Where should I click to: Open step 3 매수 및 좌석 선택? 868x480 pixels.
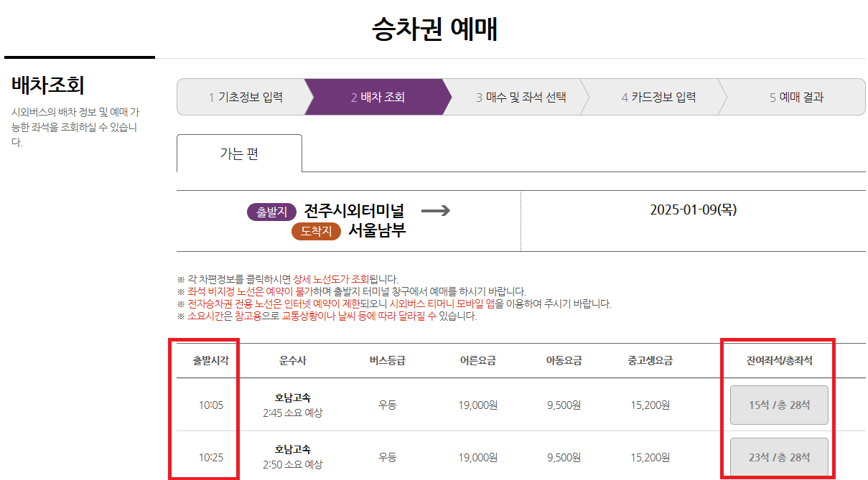pos(522,97)
